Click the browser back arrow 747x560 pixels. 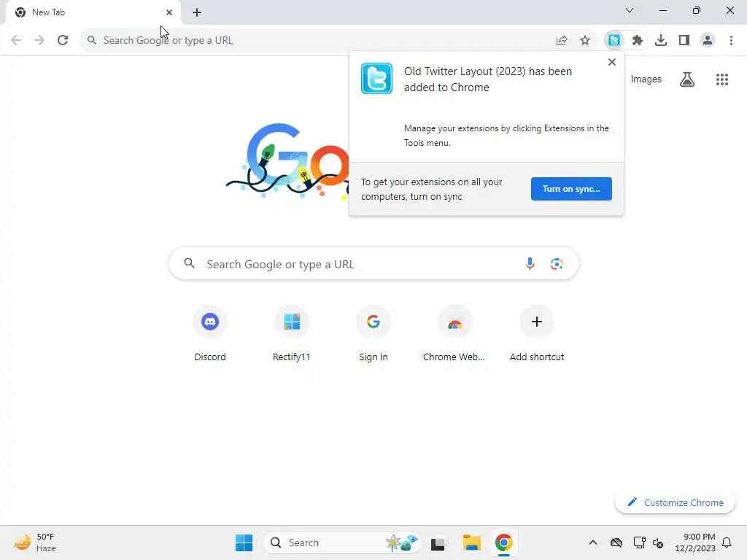pyautogui.click(x=16, y=40)
